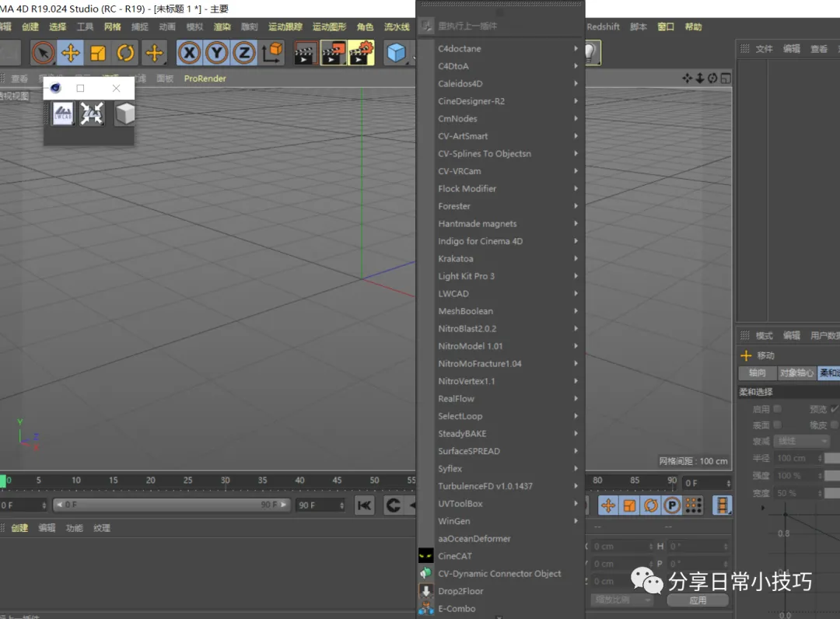This screenshot has width=840, height=619.
Task: Toggle the 橡皮 checkbox
Action: 835,425
